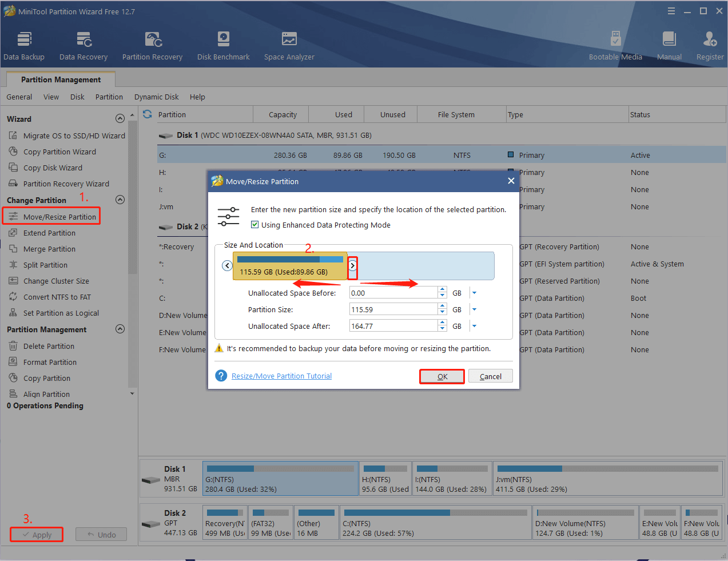Click left handle arrow of partition bar
This screenshot has height=561, width=728.
227,265
